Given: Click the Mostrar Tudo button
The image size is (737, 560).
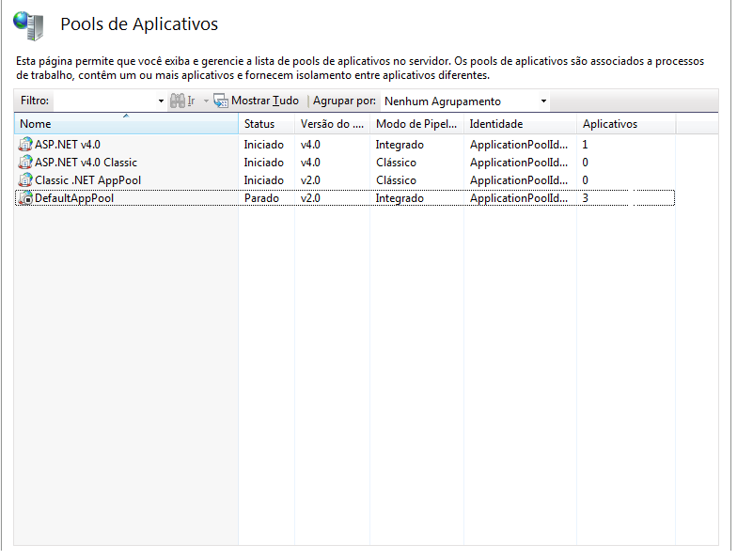Looking at the screenshot, I should [256, 101].
